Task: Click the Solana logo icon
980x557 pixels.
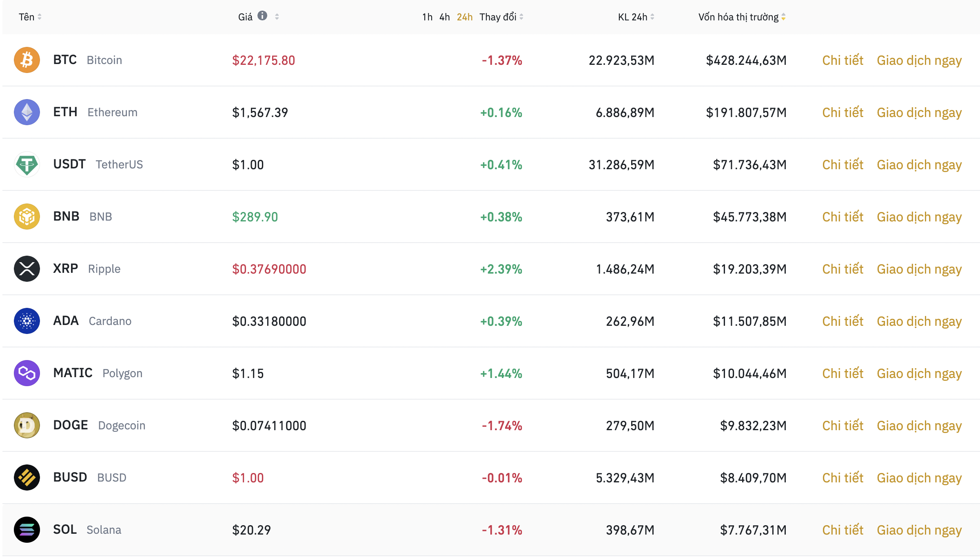Action: pos(27,530)
